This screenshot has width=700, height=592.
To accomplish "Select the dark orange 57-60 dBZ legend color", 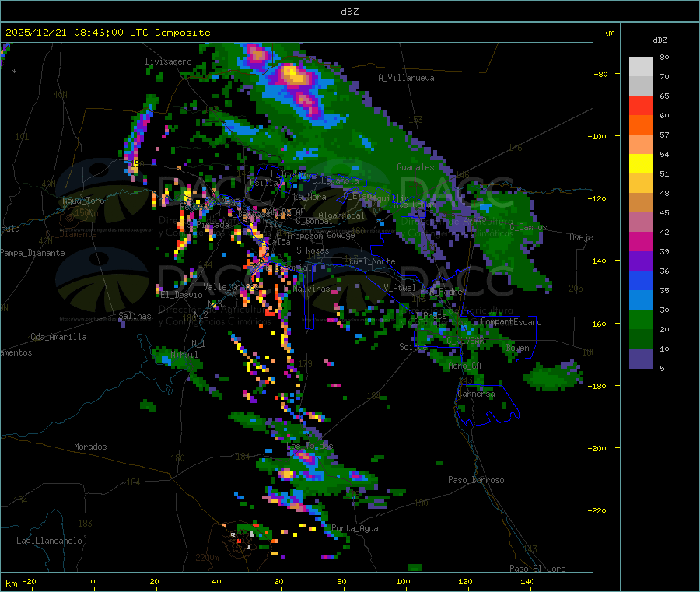I will pyautogui.click(x=641, y=125).
